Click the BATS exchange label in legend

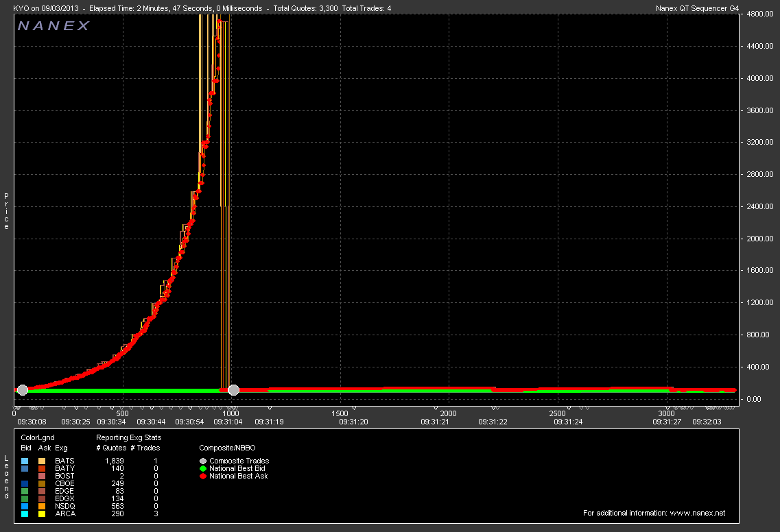(64, 461)
